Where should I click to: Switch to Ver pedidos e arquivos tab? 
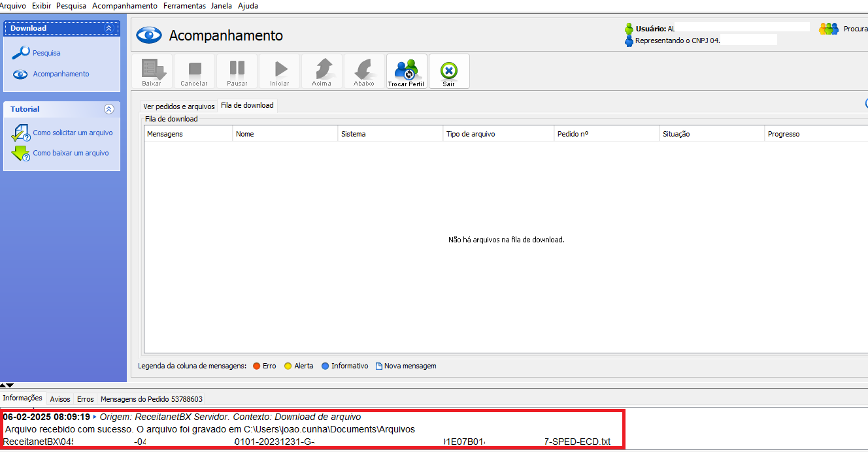[179, 106]
